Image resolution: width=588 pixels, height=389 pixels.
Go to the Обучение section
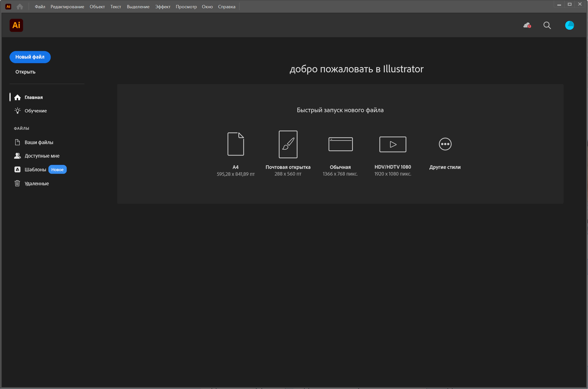click(x=35, y=111)
